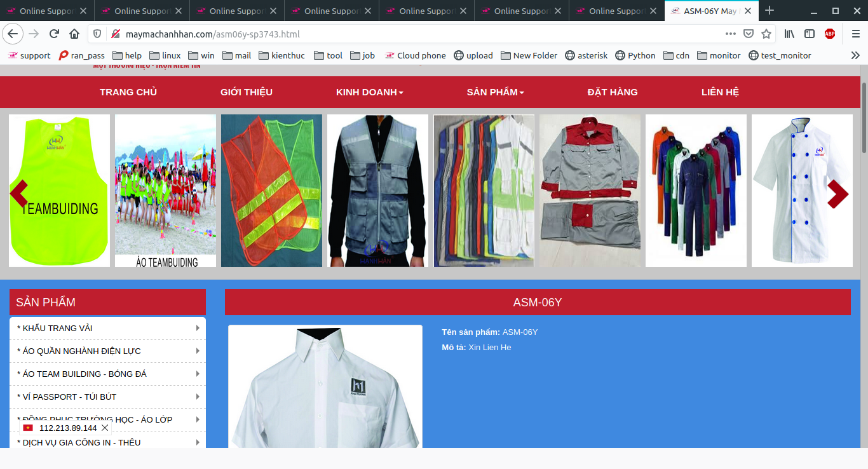Screen dimensions: 868x469
Task: Open the asterisk bookmark
Action: click(586, 55)
